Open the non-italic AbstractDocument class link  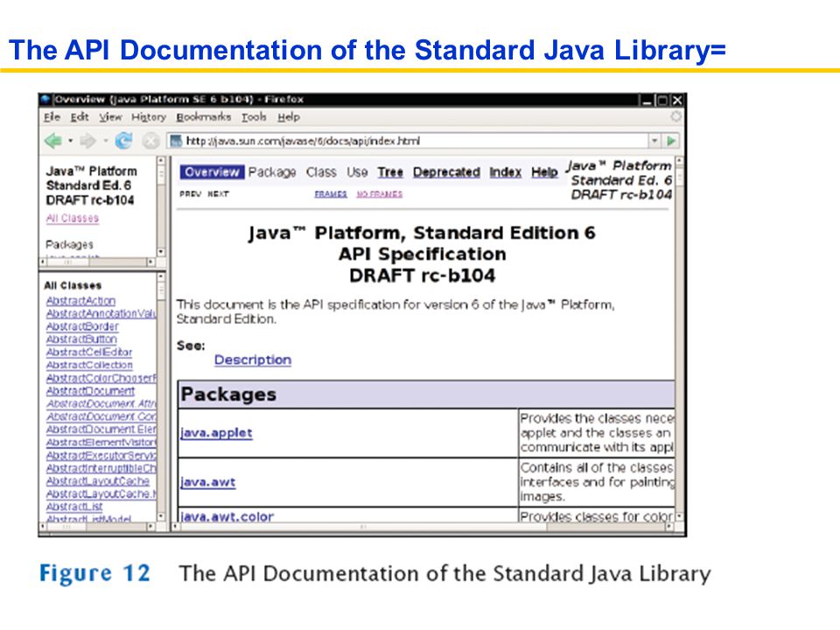click(90, 391)
